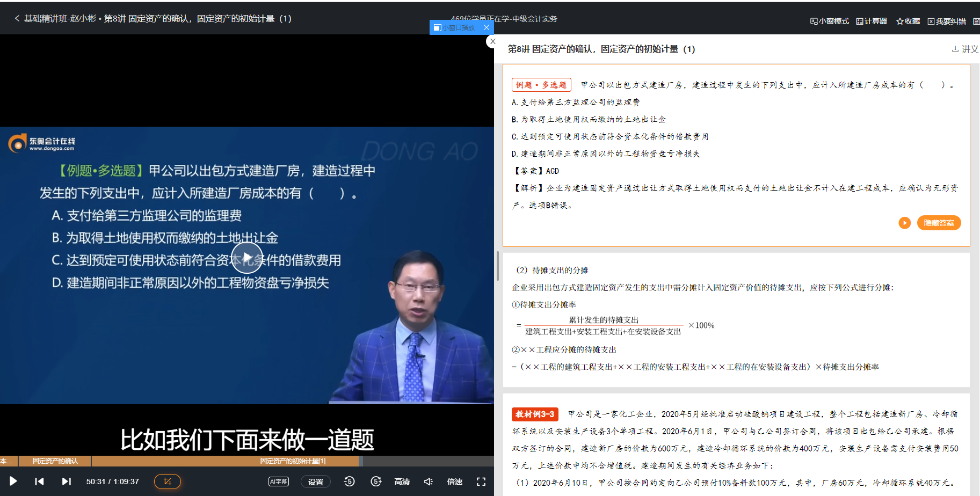Toggle AI字幕 subtitles
The height and width of the screenshot is (496, 980).
[278, 482]
